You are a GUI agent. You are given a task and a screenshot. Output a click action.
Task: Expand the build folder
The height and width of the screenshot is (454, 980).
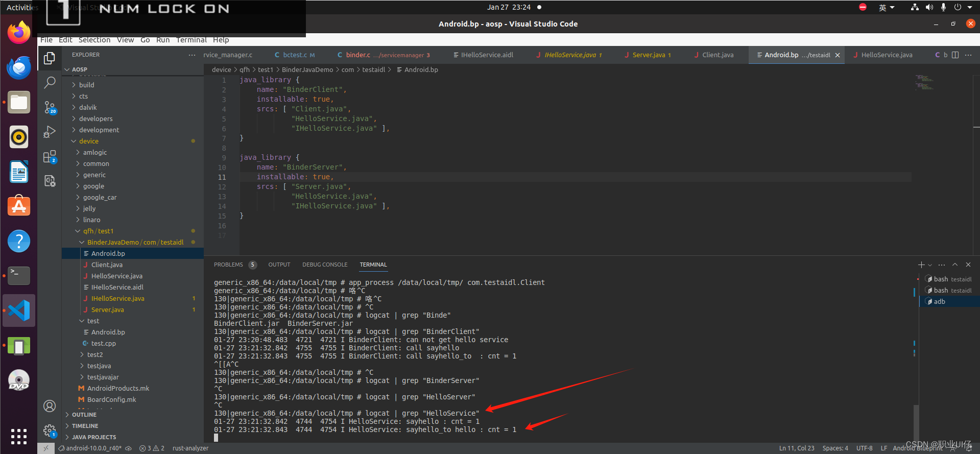pyautogui.click(x=86, y=85)
